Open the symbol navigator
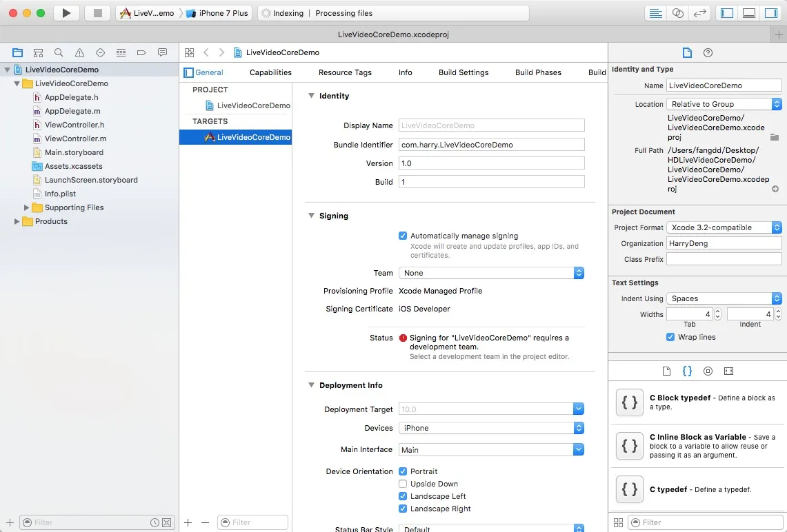The image size is (787, 532). point(38,52)
